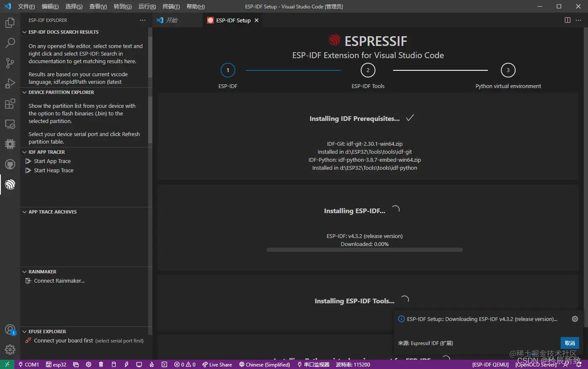
Task: Click build flash monitor flame icon
Action: 152,364
